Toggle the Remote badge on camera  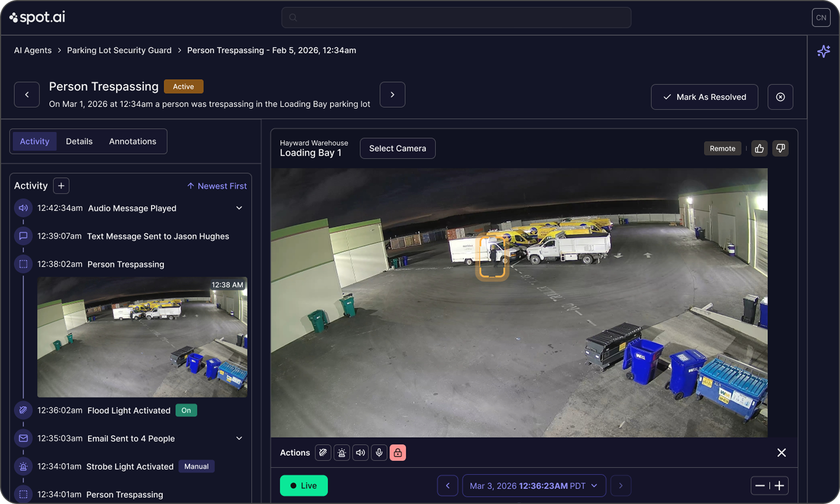click(723, 148)
